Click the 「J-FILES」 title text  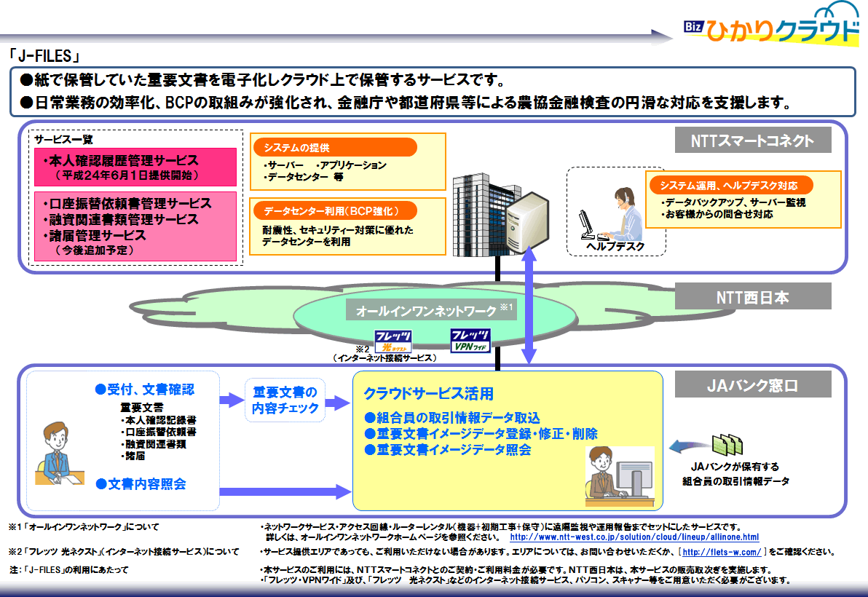click(45, 56)
